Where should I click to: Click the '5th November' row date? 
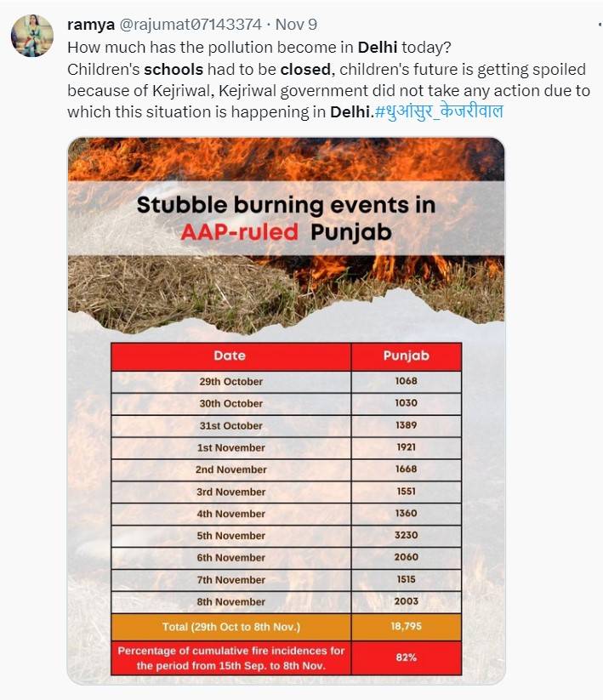pos(230,536)
